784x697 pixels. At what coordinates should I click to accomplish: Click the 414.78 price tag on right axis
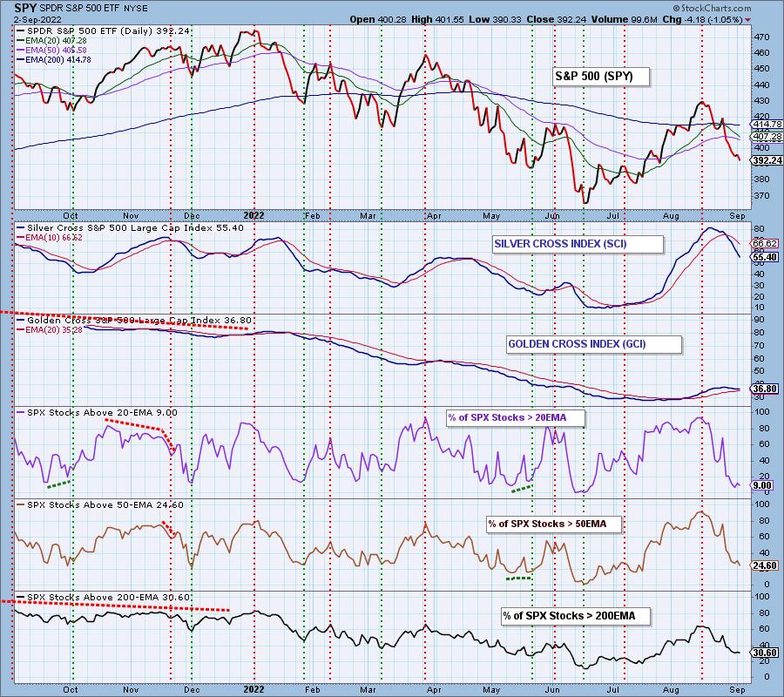click(767, 124)
